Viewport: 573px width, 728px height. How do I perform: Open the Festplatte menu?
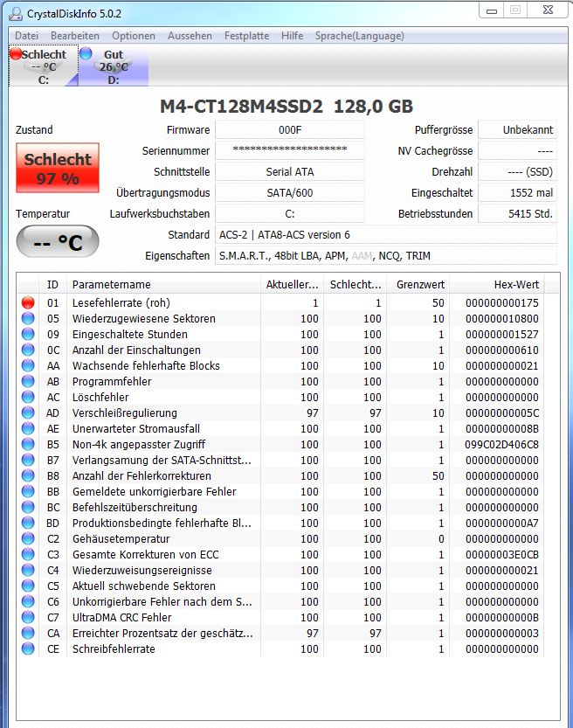point(246,36)
